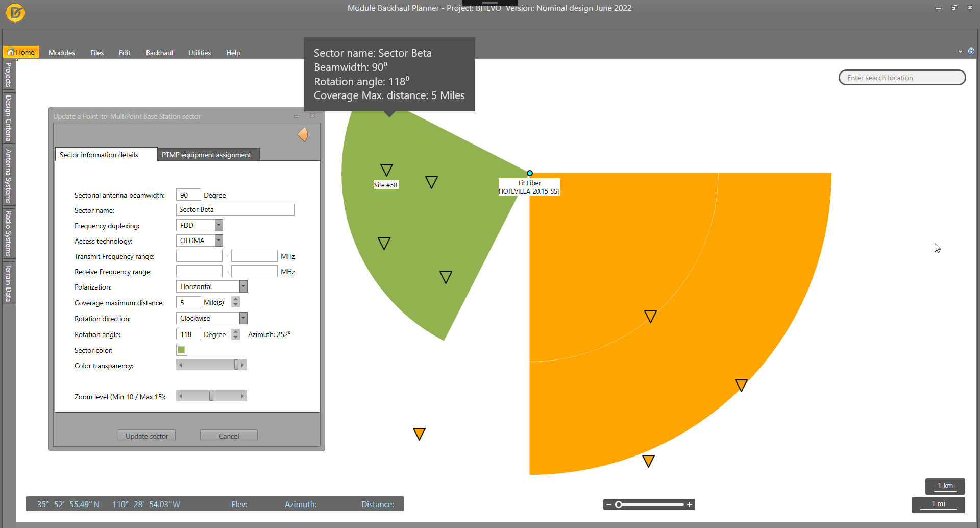Click the Site #50 triangle marker

click(x=386, y=170)
